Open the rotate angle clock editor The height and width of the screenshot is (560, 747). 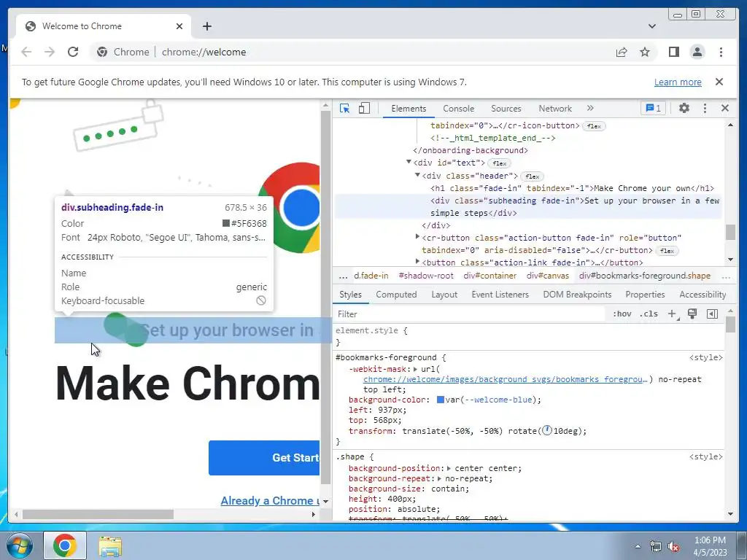pyautogui.click(x=547, y=430)
